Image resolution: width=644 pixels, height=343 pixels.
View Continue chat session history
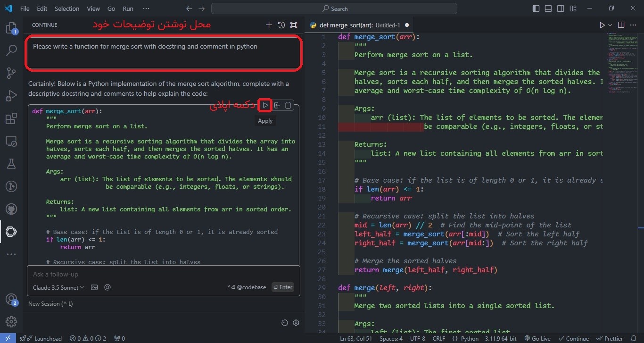click(281, 25)
